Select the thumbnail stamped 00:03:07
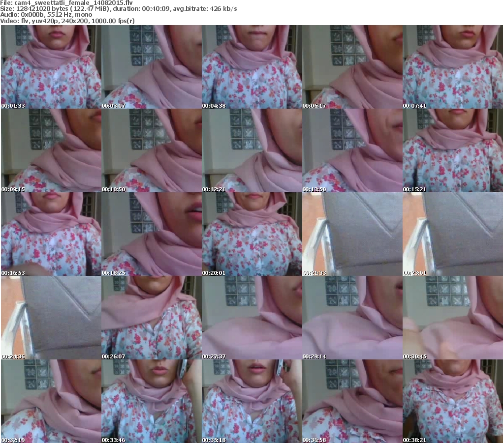This screenshot has width=504, height=443. tap(152, 67)
